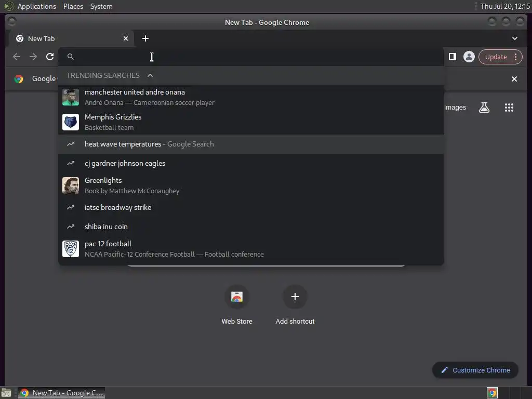
Task: Click the Greenlights book thumbnail
Action: click(x=71, y=185)
